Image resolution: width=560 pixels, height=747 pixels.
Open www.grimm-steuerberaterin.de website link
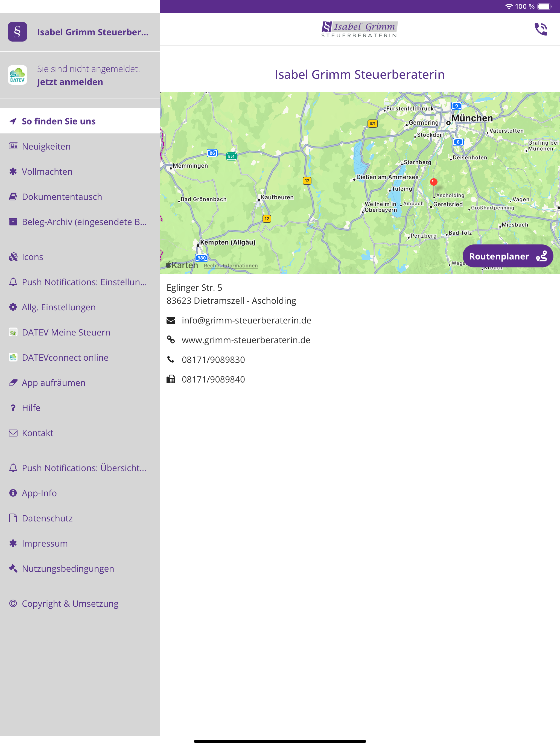click(246, 340)
